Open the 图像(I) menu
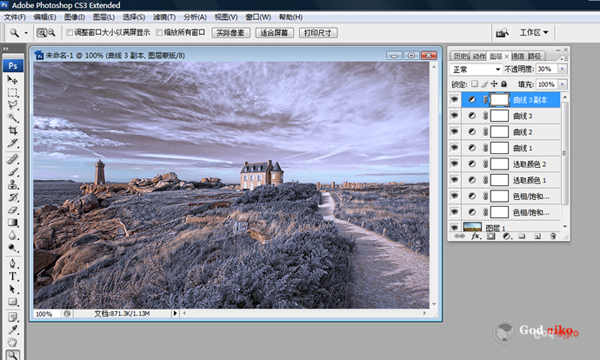Screen dimensions: 600x360 (x=74, y=17)
